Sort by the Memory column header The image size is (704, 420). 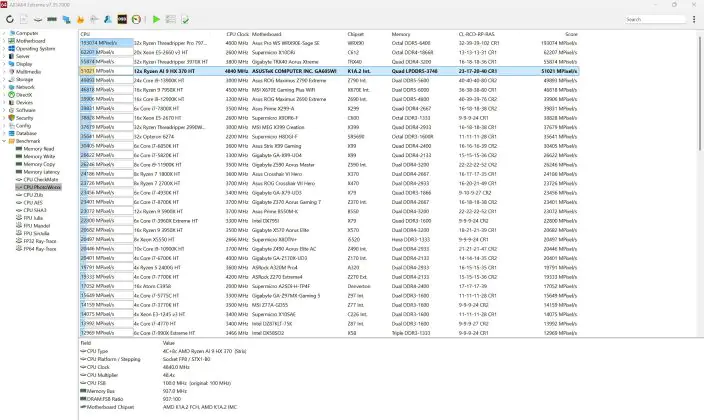(401, 34)
